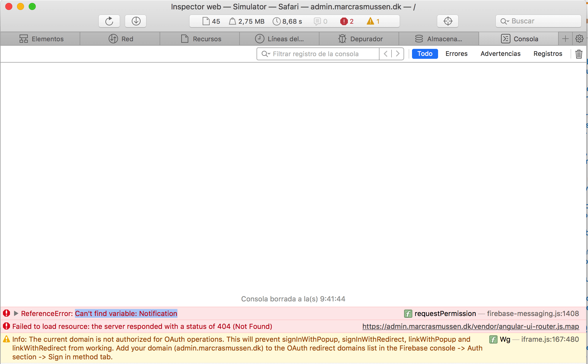
Task: Show only Registros in console
Action: point(548,54)
